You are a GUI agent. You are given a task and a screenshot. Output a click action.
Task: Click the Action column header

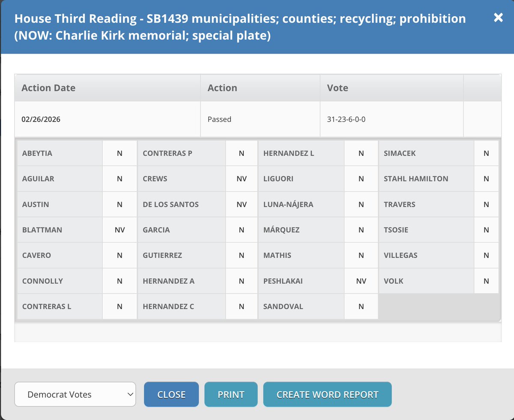pyautogui.click(x=222, y=88)
